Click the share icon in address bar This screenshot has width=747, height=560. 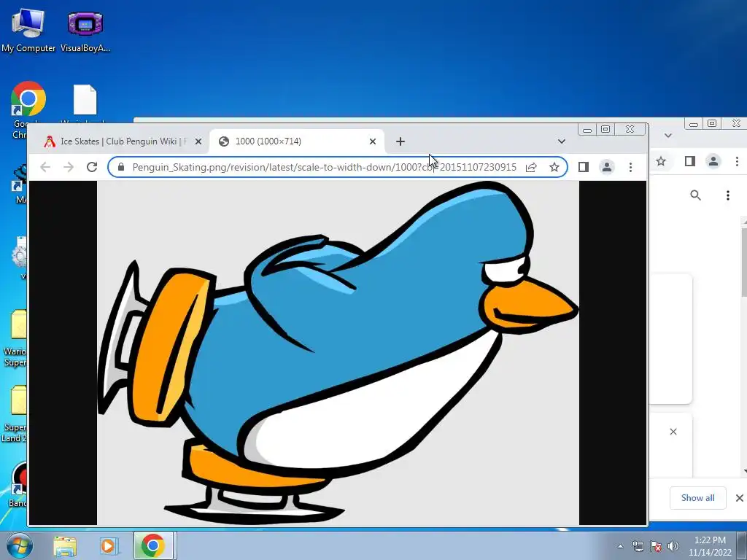pos(531,167)
